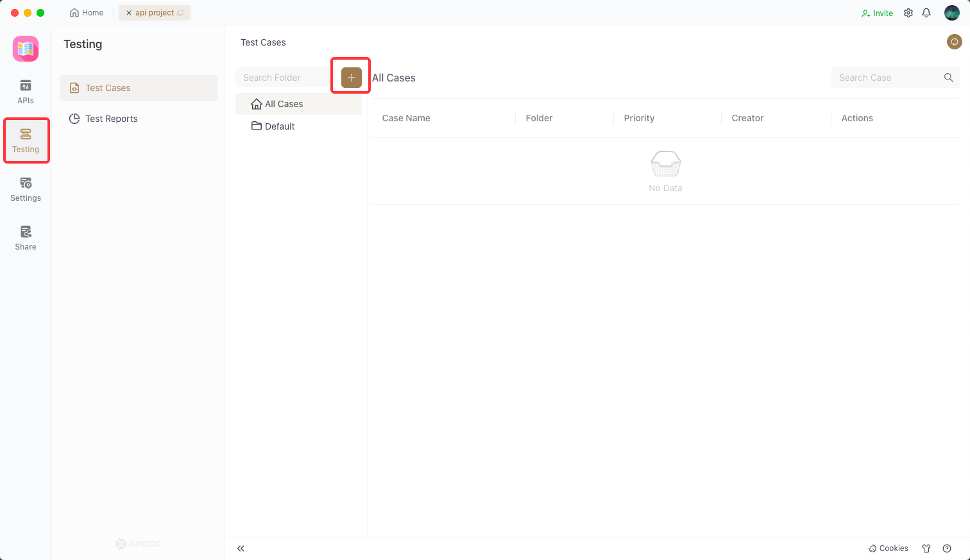Select the All Cases folder
Screen dimensions: 970x560
pos(298,104)
